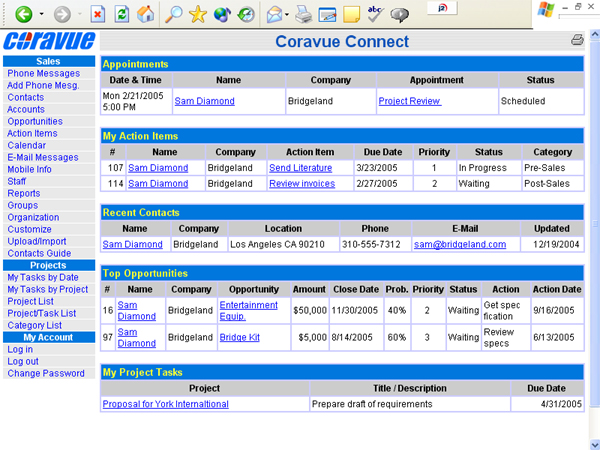
Task: Click the Mail envelope icon
Action: (274, 15)
